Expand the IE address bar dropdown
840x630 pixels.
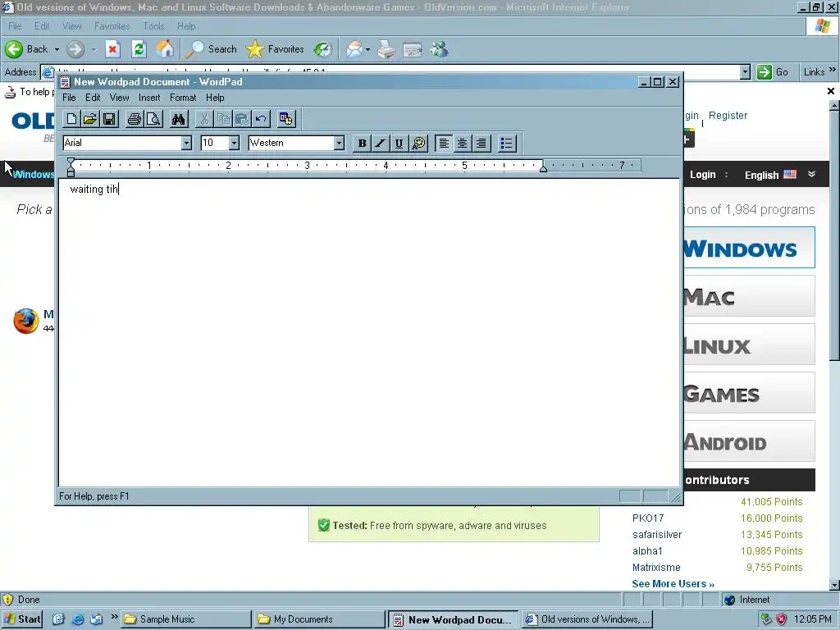click(x=745, y=72)
